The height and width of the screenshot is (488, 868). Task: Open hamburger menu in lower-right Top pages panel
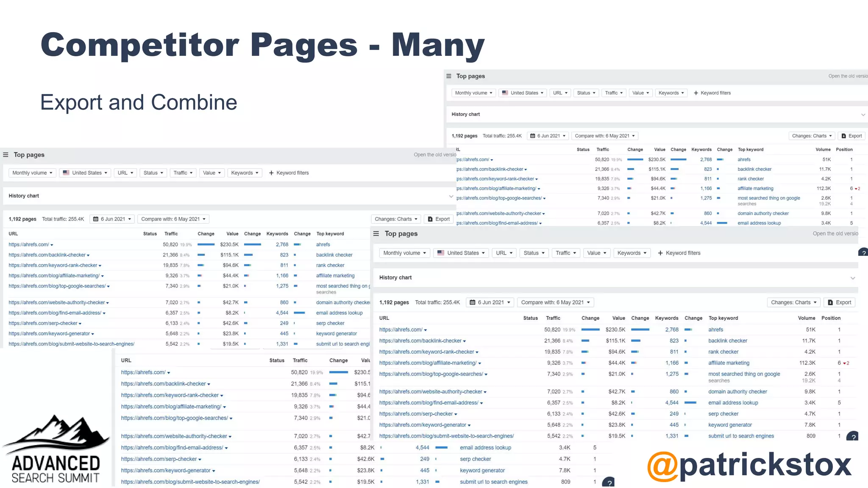click(x=376, y=233)
